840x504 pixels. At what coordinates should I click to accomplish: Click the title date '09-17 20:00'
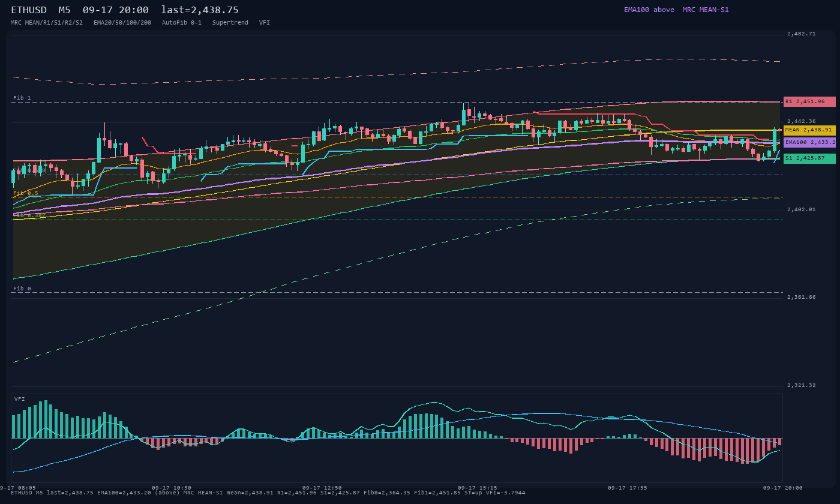point(116,10)
